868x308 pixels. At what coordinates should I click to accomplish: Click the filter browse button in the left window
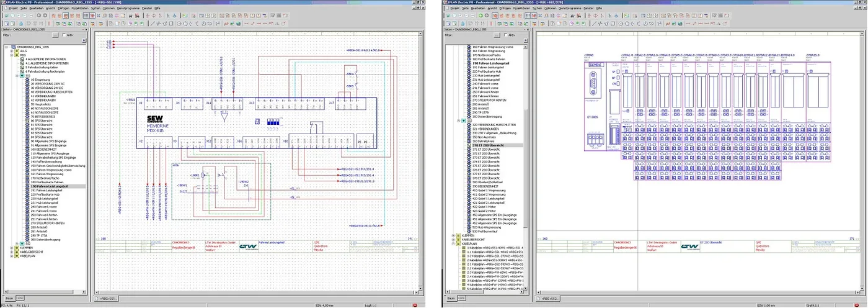[55, 35]
